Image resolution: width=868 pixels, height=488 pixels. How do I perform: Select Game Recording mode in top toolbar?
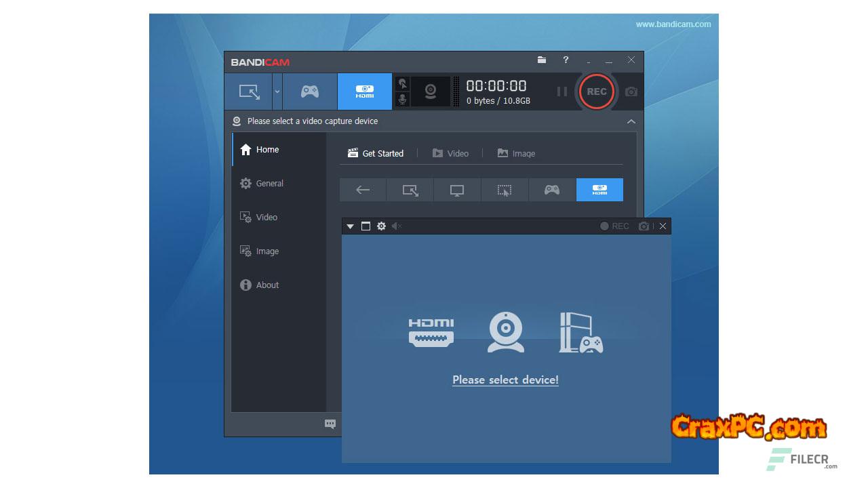pos(310,91)
